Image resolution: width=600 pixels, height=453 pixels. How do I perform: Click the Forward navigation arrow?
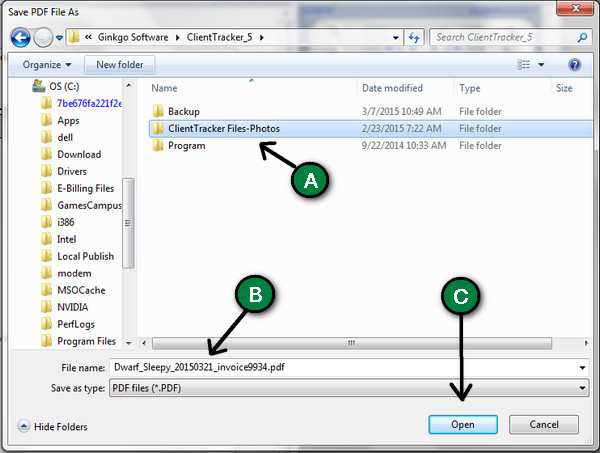click(43, 37)
